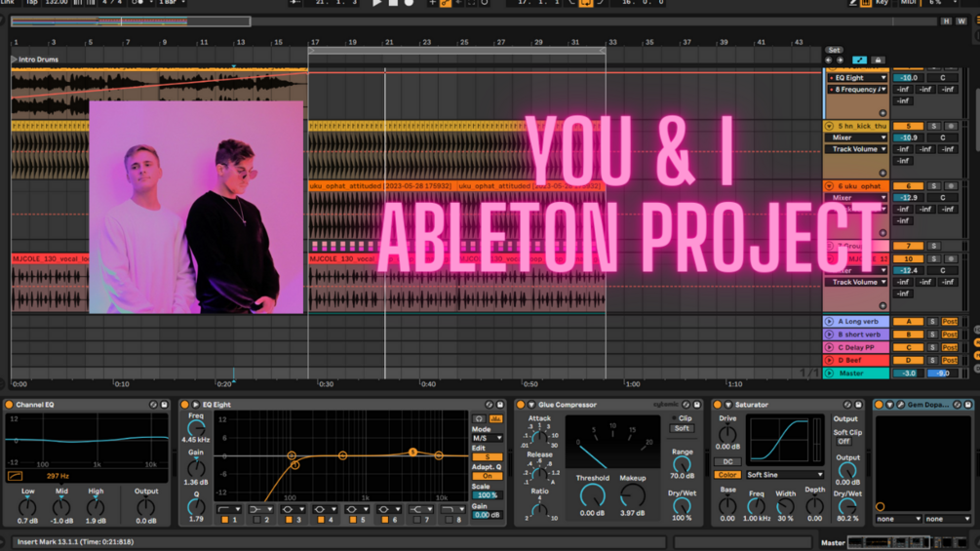
Task: Open Gem Dopa first none parameter dropdown
Action: point(898,519)
